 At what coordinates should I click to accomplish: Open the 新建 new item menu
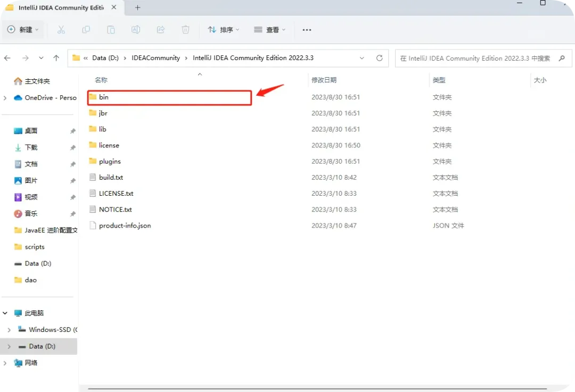click(x=23, y=30)
